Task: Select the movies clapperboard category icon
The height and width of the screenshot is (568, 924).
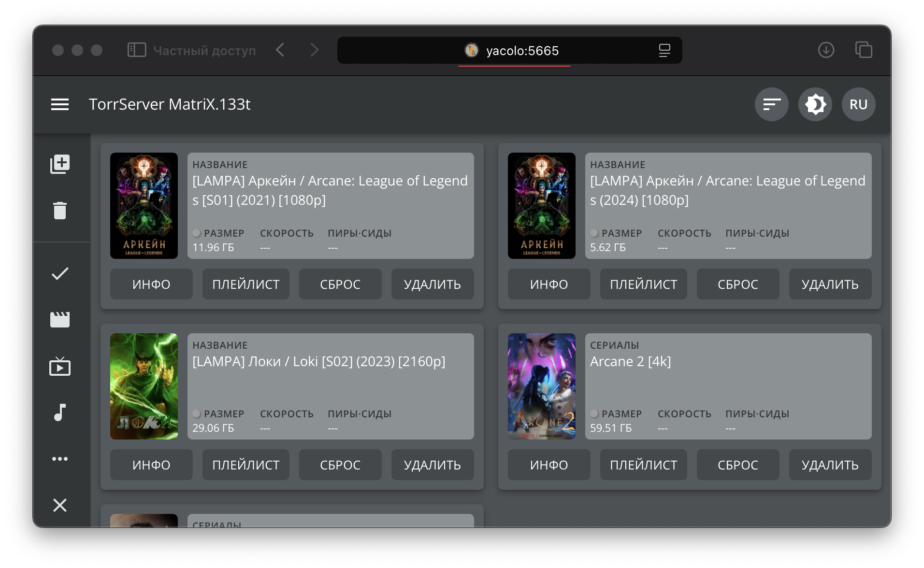Action: click(x=60, y=319)
